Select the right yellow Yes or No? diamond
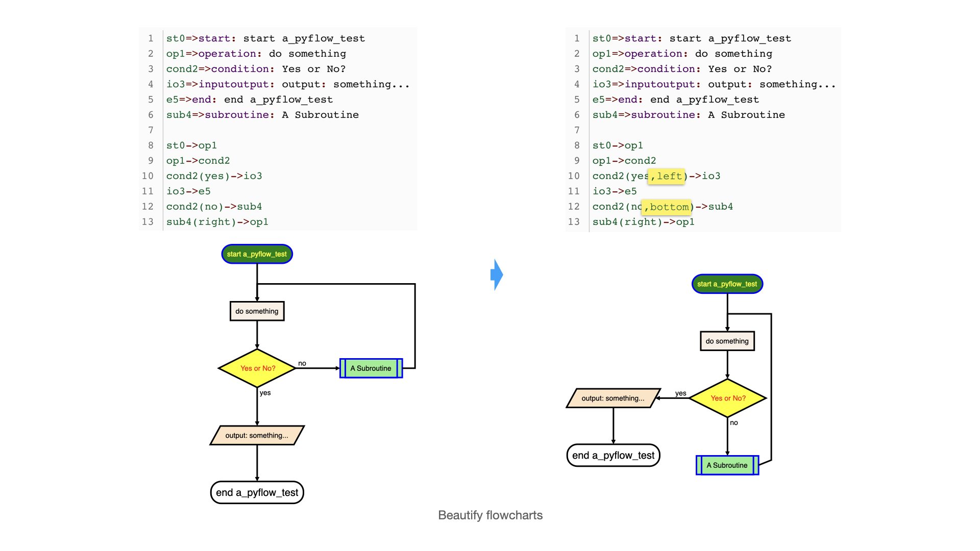The width and height of the screenshot is (980, 551). (728, 398)
